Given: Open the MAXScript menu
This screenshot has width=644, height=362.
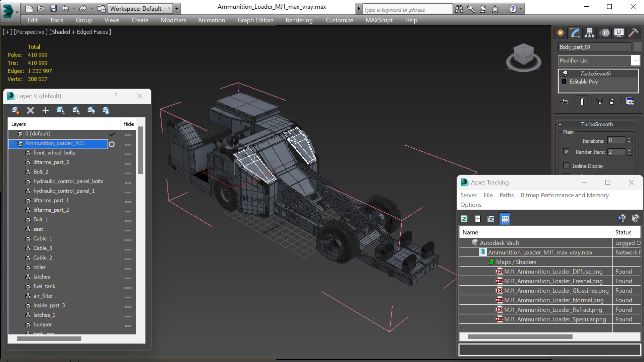Looking at the screenshot, I should pos(379,20).
